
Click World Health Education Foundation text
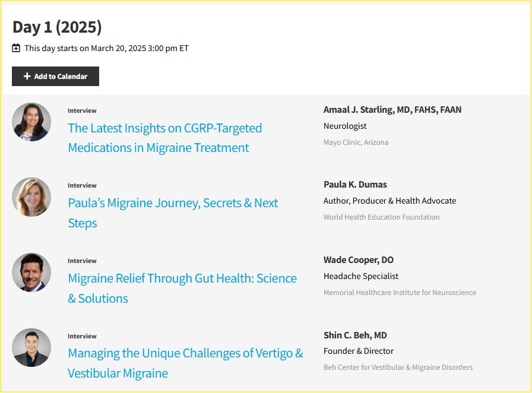381,217
